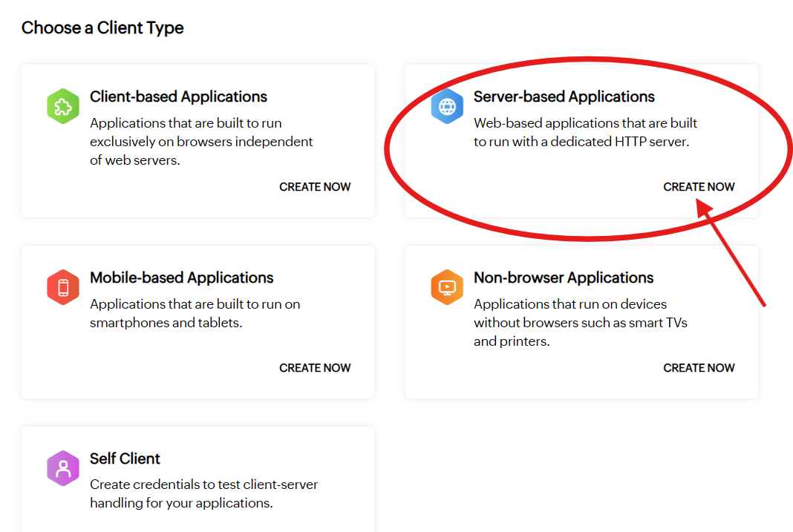Choose the Self Client heading

[x=125, y=459]
